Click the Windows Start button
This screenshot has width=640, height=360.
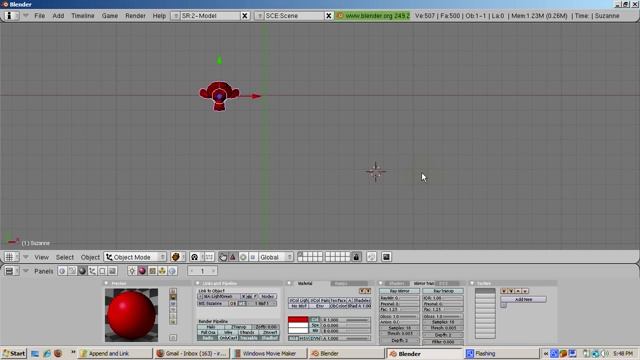coord(14,353)
